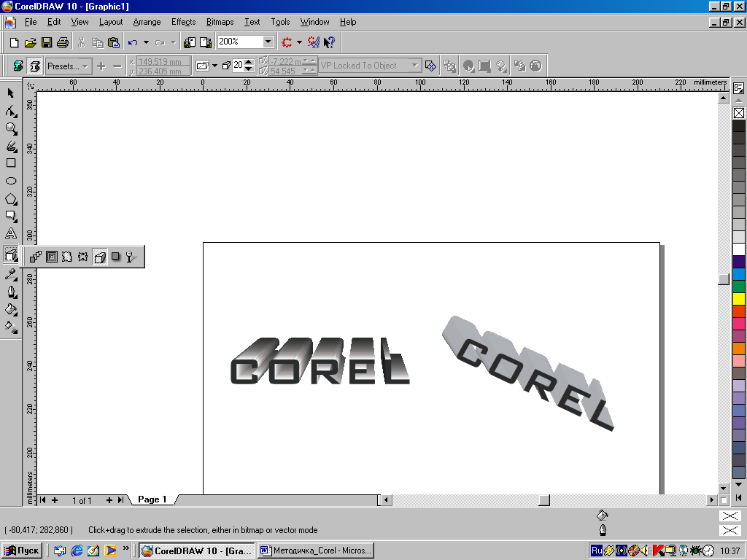747x560 pixels.
Task: Open the File menu
Action: click(x=31, y=22)
